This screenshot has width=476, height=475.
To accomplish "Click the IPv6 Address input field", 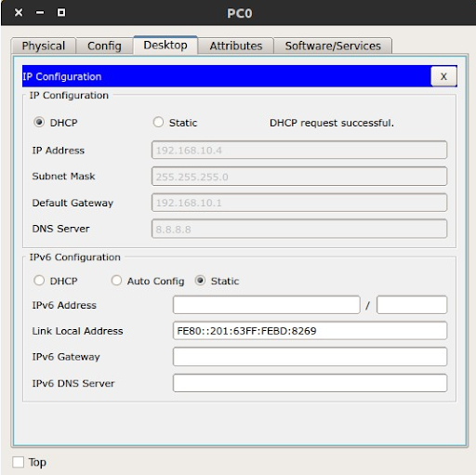I will point(267,305).
